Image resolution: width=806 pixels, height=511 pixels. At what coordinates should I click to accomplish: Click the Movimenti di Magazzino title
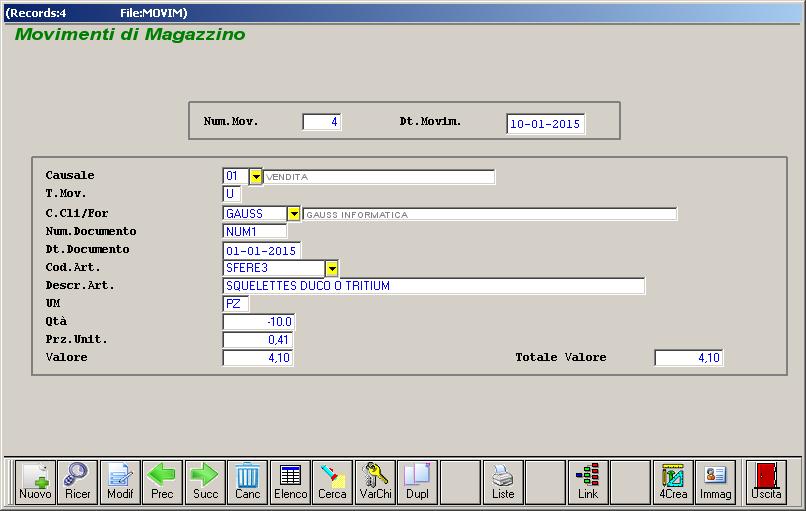[130, 34]
